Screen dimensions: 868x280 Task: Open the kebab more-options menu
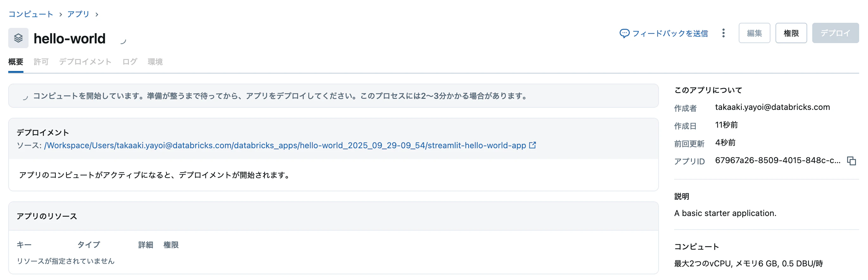723,33
